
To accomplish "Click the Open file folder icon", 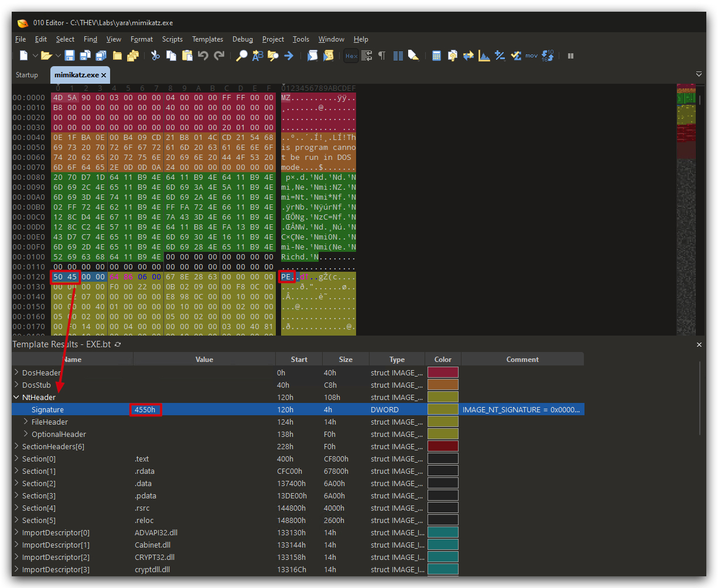I will pyautogui.click(x=46, y=56).
